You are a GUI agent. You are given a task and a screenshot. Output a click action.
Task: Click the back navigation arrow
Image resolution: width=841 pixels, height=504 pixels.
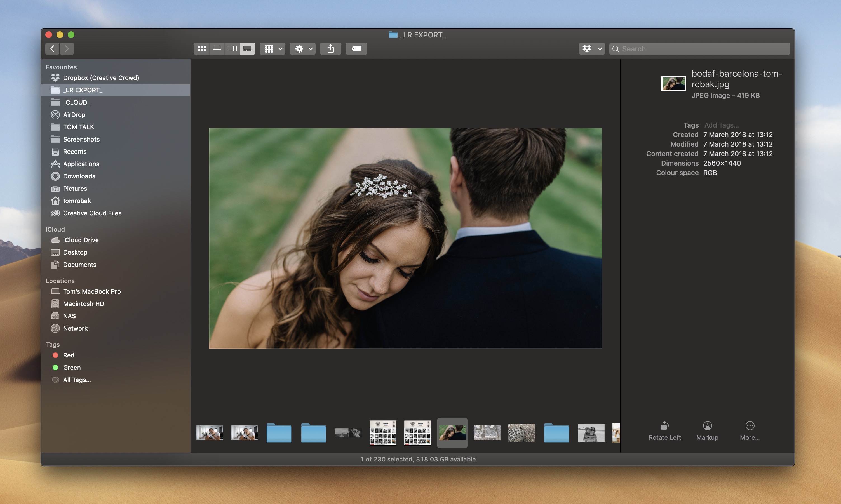coord(52,49)
